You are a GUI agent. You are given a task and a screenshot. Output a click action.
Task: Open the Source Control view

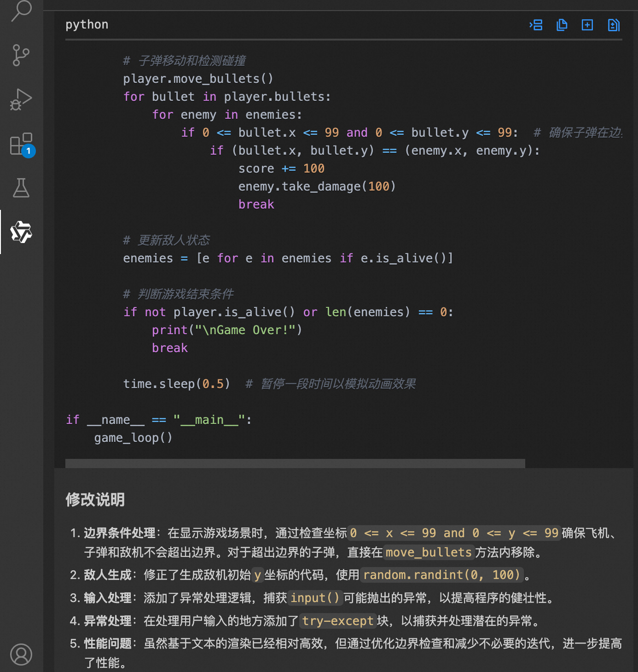pyautogui.click(x=21, y=55)
